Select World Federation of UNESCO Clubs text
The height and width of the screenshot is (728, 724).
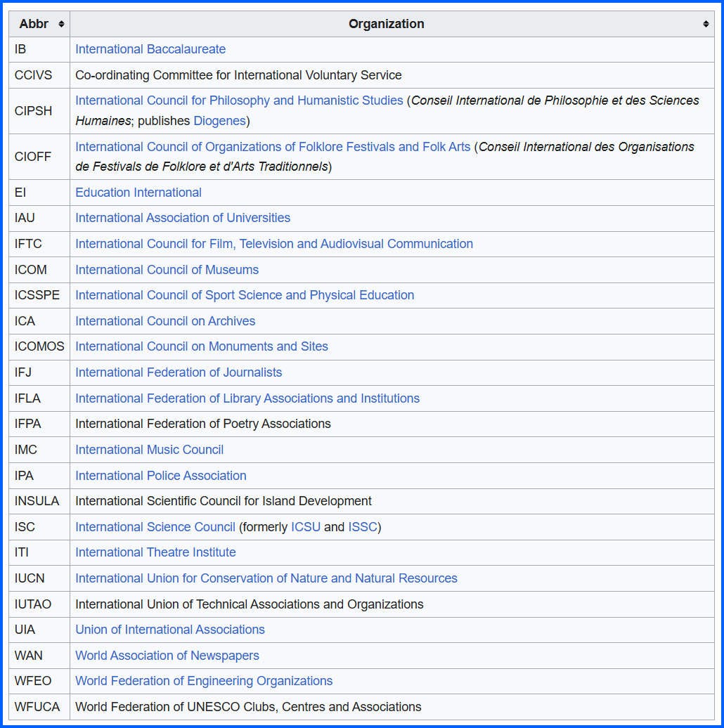point(248,707)
